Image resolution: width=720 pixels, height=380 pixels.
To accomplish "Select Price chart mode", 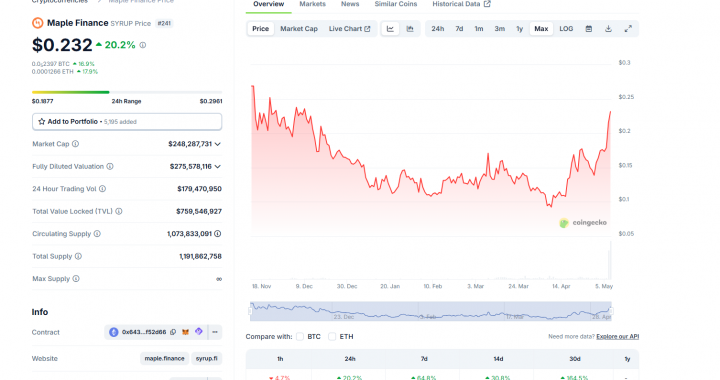I will (x=260, y=28).
